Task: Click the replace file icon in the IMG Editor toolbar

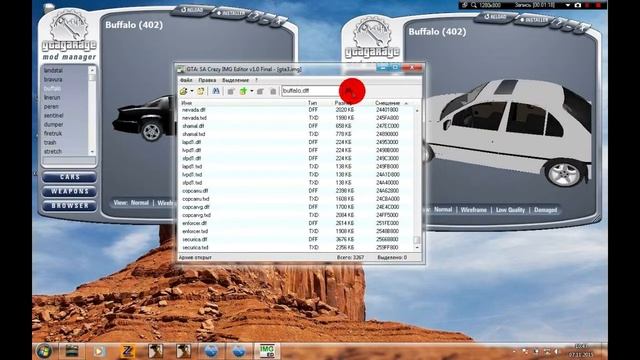Action: (x=260, y=91)
